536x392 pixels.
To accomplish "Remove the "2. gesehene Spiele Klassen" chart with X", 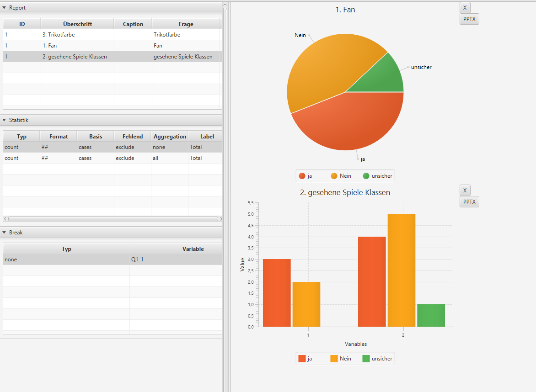I will [x=465, y=190].
